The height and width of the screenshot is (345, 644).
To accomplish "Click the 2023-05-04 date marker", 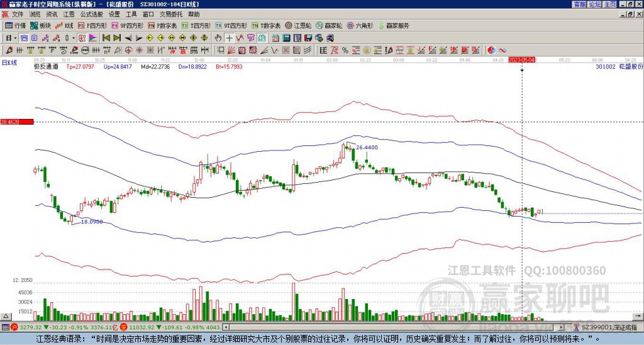I will tap(521, 60).
